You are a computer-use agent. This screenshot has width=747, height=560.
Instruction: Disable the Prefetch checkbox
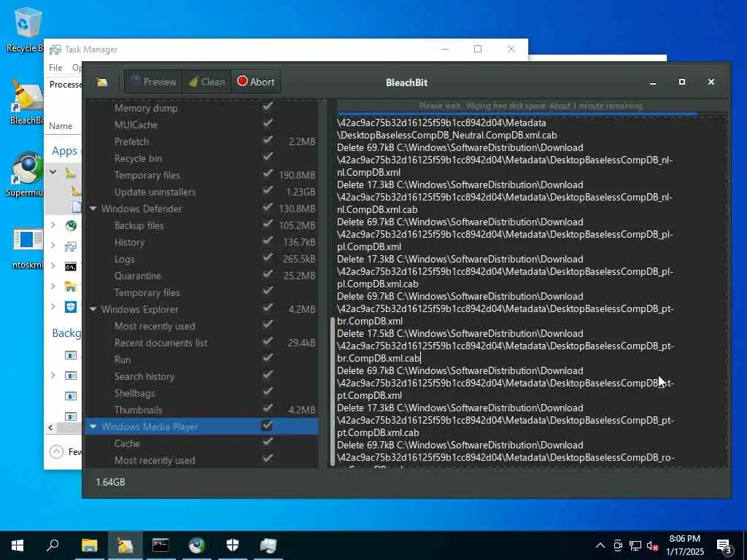coord(268,140)
